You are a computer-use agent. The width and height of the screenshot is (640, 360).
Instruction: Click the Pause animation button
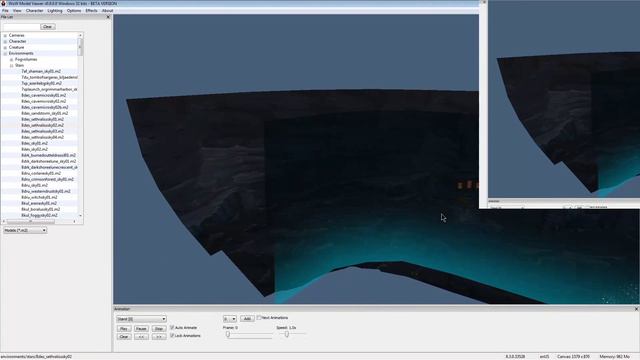[x=141, y=329]
